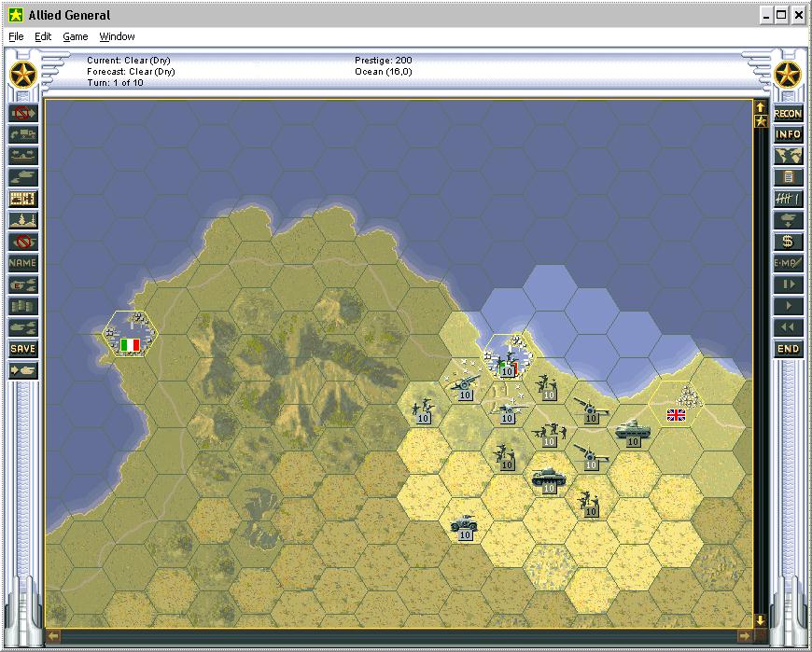The image size is (812, 652).
Task: Click the Allied General title bar star icon
Action: [x=16, y=16]
